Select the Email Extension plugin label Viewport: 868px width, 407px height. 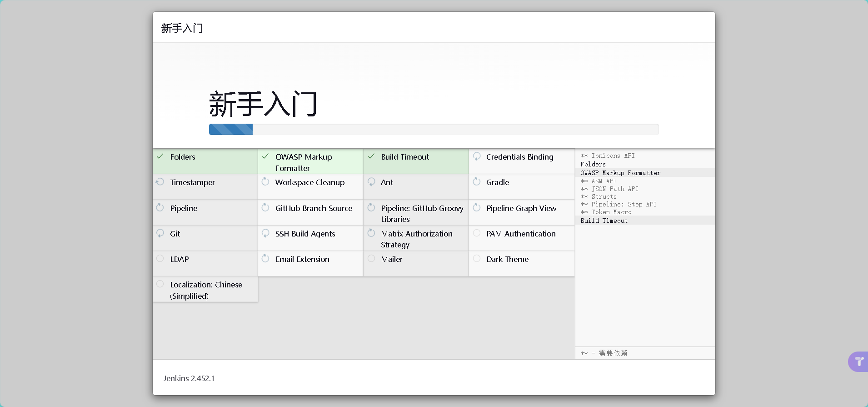[x=302, y=259]
